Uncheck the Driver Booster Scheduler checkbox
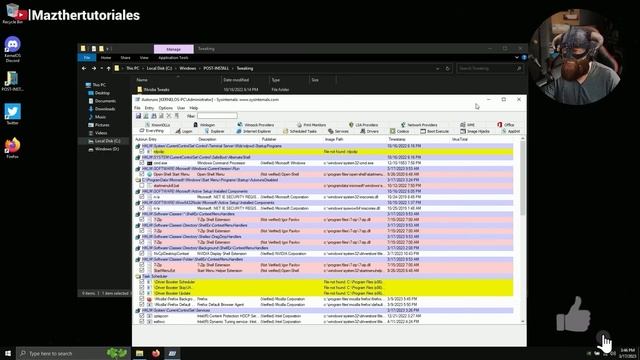Screen dimensions: 640x360 point(142,282)
